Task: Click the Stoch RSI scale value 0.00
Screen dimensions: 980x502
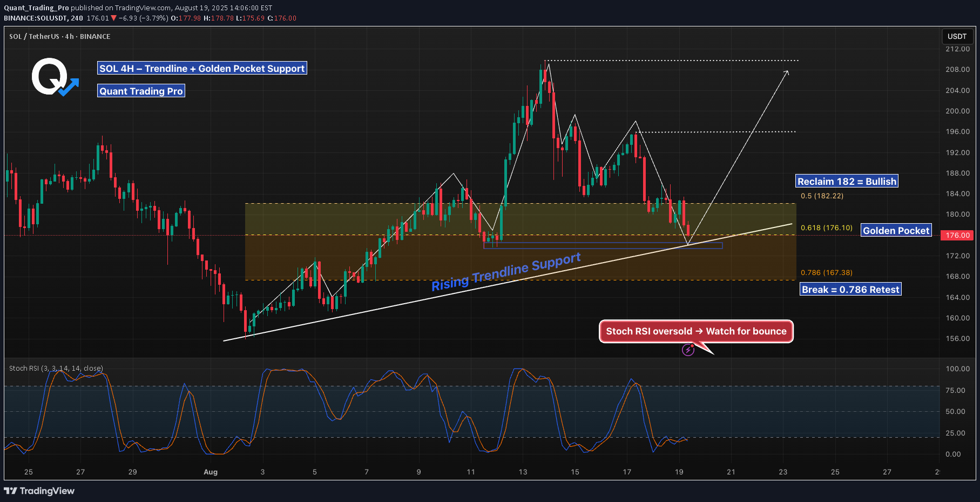Action: [953, 454]
